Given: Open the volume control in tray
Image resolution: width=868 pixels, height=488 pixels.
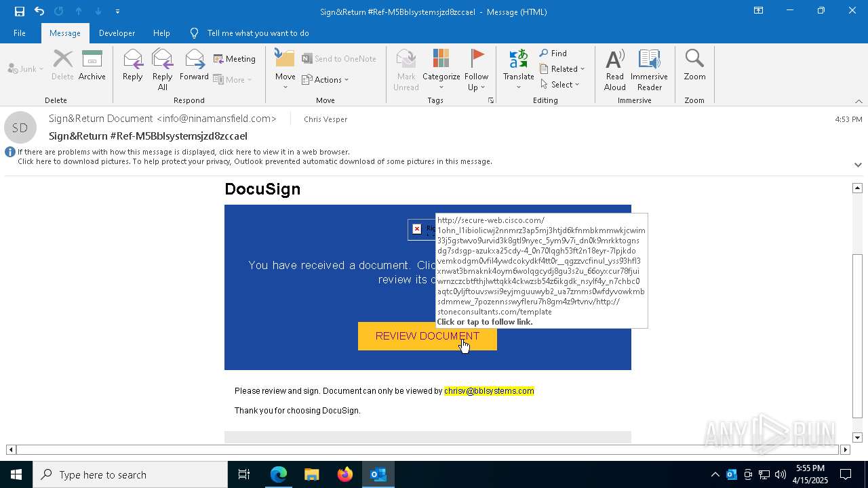Looking at the screenshot, I should pyautogui.click(x=781, y=474).
